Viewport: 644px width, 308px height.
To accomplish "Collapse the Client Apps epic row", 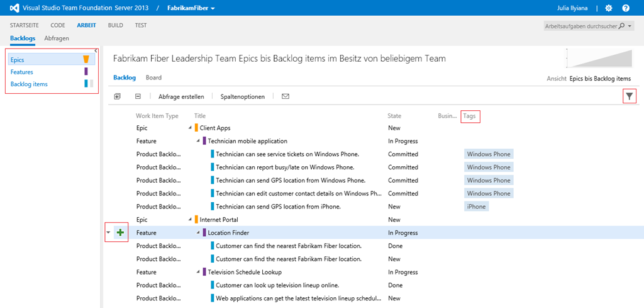I will point(189,128).
